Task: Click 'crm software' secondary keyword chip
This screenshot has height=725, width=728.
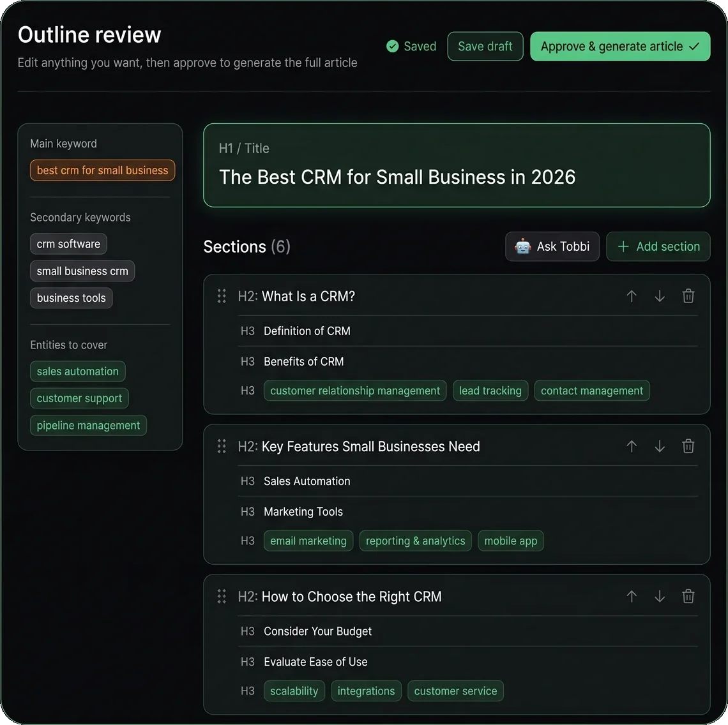Action: pyautogui.click(x=69, y=244)
